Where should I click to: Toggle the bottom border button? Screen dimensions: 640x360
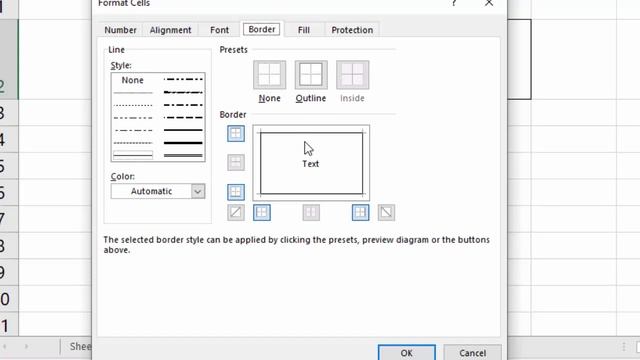[236, 192]
